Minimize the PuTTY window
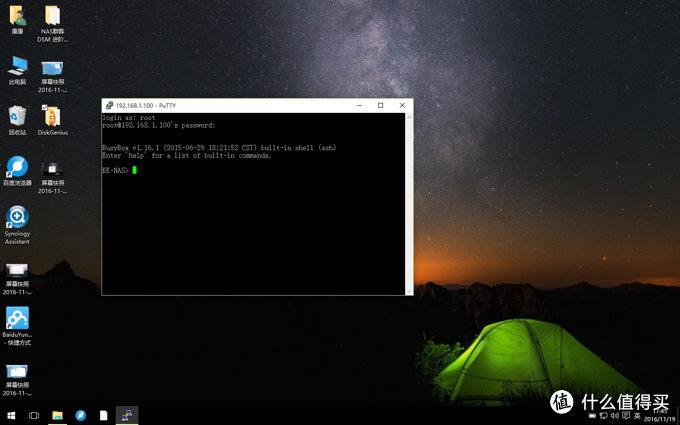This screenshot has width=680, height=425. 359,105
